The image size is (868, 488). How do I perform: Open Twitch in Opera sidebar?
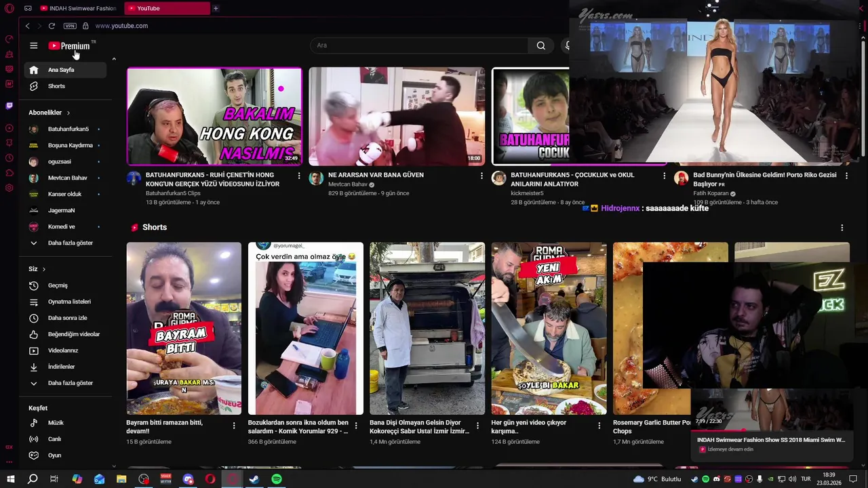pos(9,106)
